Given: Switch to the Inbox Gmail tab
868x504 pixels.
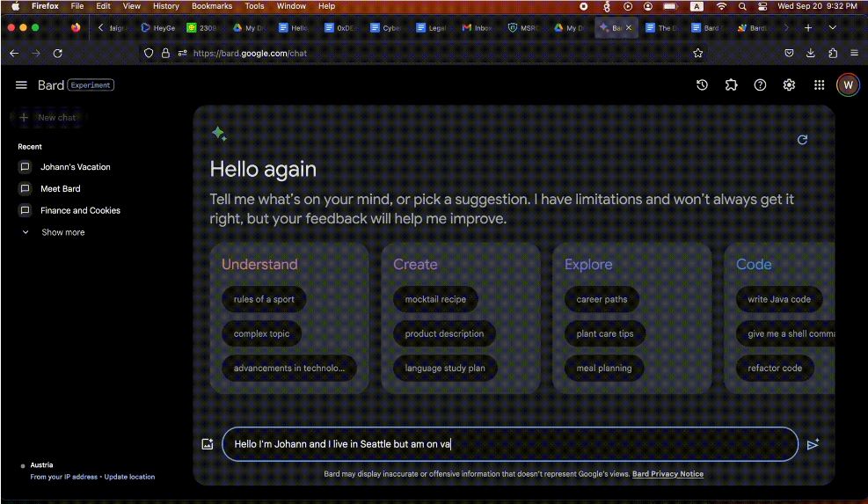Looking at the screenshot, I should [478, 27].
